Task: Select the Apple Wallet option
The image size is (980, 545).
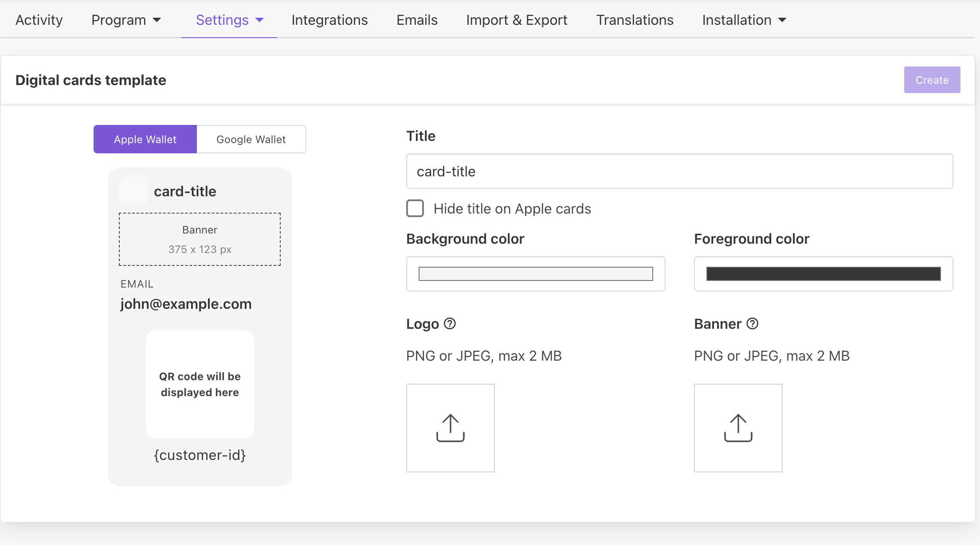Action: [145, 139]
